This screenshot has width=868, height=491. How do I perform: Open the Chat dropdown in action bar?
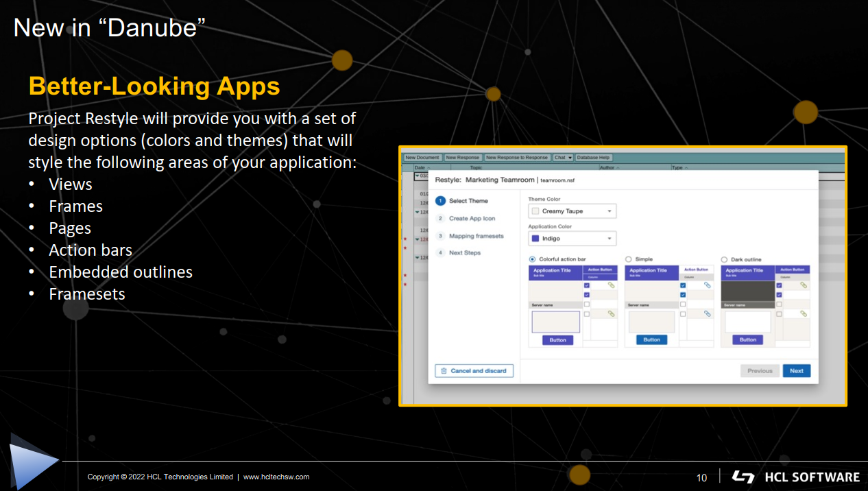pyautogui.click(x=563, y=158)
